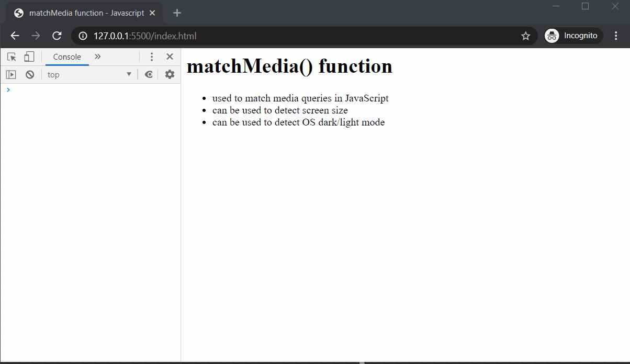Viewport: 630px width, 364px height.
Task: Go back to previous page
Action: pos(15,36)
